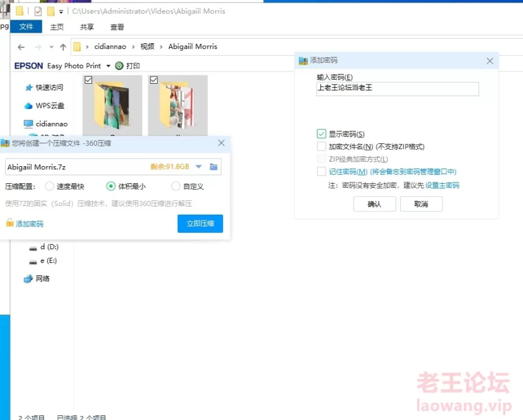Click cidiannao in the address breadcrumb
The width and height of the screenshot is (523, 420).
110,46
